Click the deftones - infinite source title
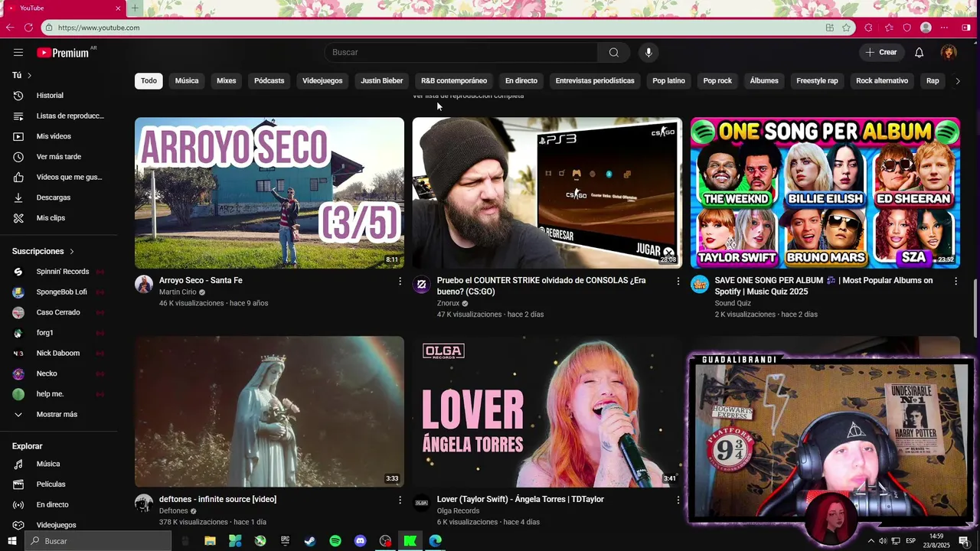Image resolution: width=980 pixels, height=551 pixels. click(217, 499)
